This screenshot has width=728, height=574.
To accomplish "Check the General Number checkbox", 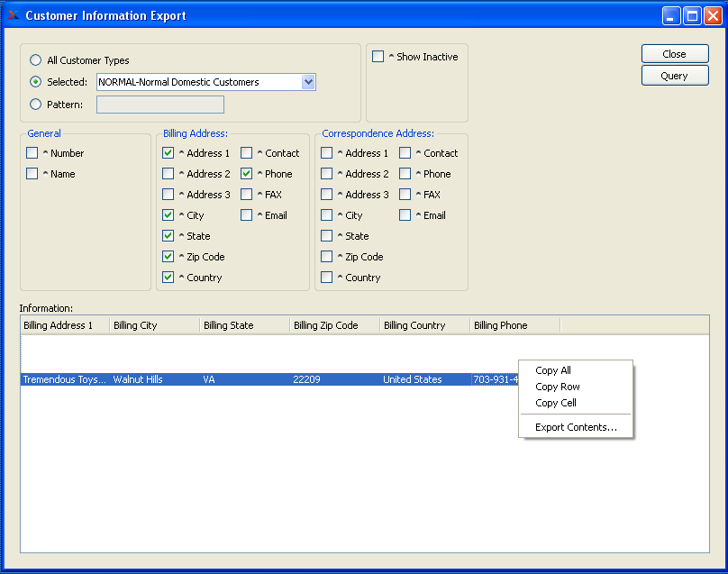I will pyautogui.click(x=32, y=153).
